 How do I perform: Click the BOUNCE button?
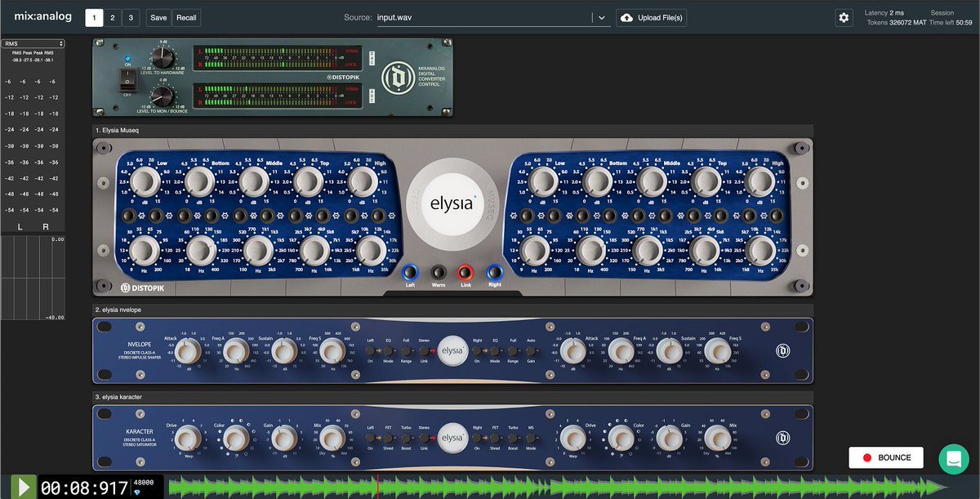pos(886,457)
